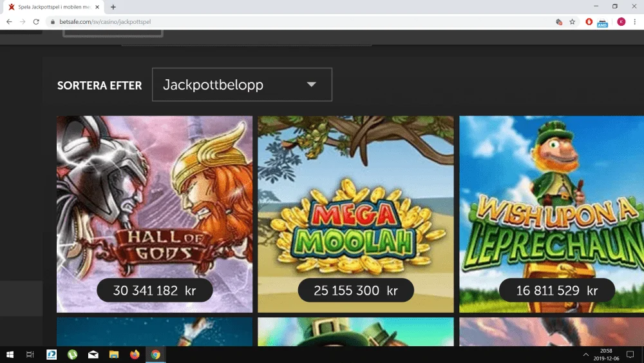Bookmark this page with the star icon
This screenshot has width=644, height=363.
(x=572, y=22)
